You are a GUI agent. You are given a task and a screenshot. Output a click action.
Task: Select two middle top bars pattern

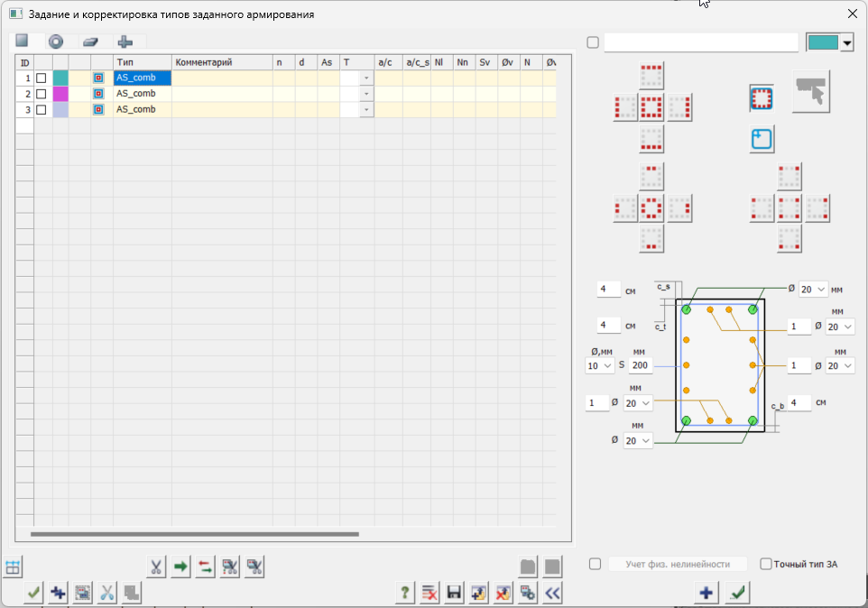click(651, 177)
